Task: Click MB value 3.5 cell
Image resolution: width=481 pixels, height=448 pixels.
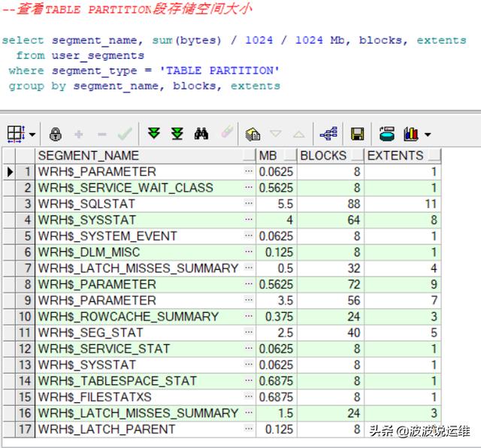Action: point(277,301)
